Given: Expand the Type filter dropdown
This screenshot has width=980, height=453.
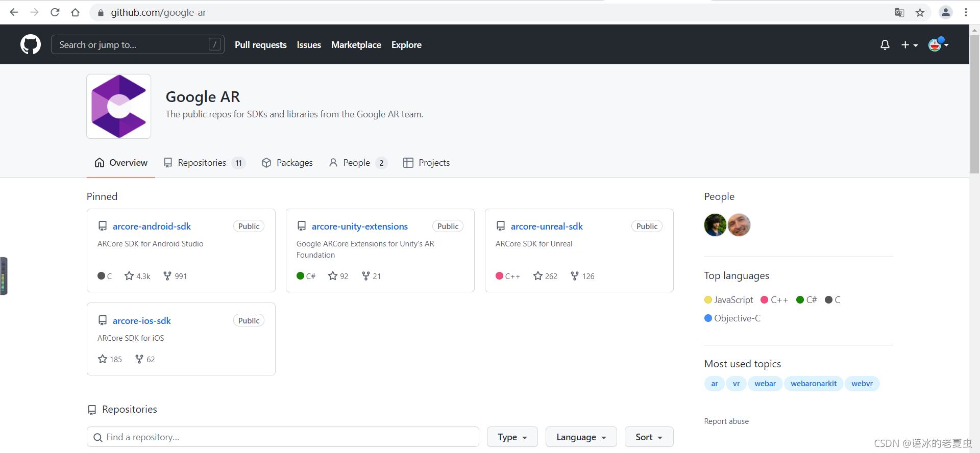Looking at the screenshot, I should pyautogui.click(x=512, y=437).
